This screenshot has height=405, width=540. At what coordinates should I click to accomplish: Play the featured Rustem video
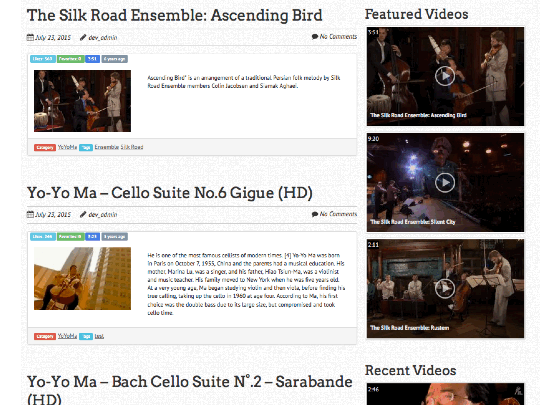(x=445, y=288)
